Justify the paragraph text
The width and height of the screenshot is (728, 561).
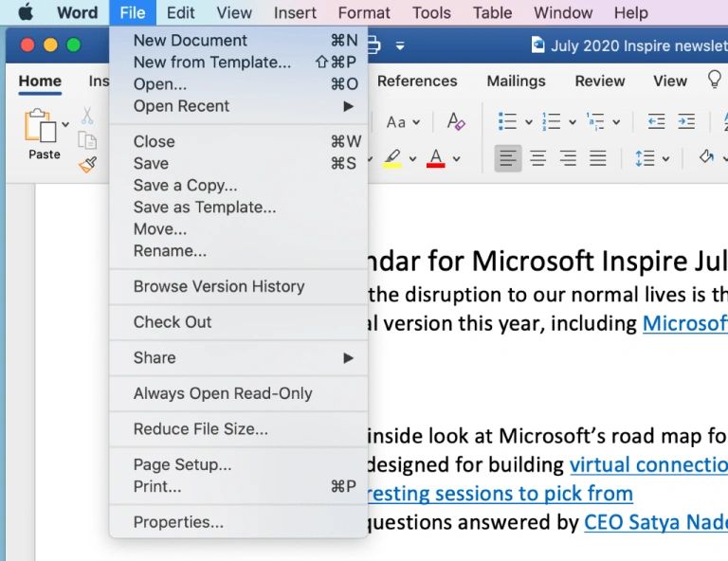point(597,158)
